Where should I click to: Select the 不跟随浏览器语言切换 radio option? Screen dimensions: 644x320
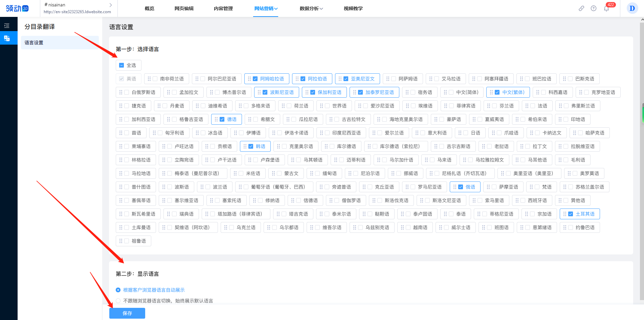pyautogui.click(x=118, y=300)
